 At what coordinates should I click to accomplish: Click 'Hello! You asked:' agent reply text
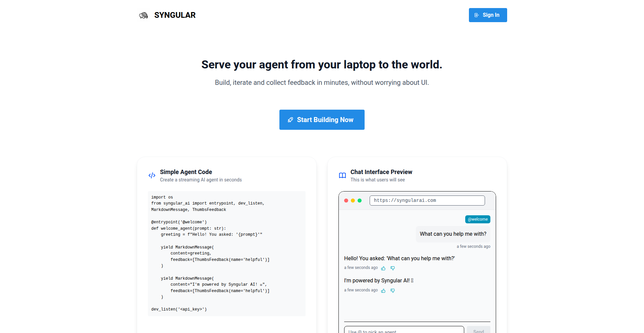(x=399, y=258)
